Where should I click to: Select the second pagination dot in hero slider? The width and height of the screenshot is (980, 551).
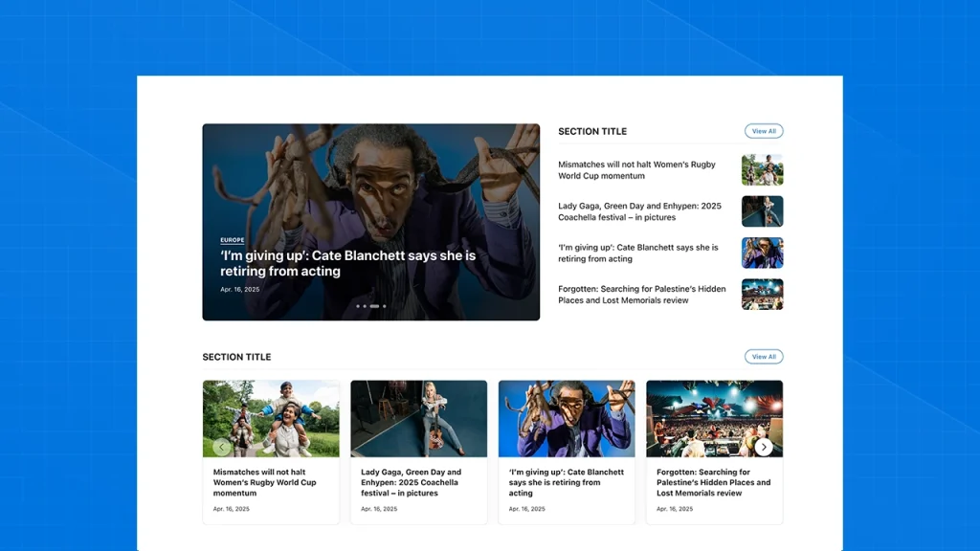[365, 306]
